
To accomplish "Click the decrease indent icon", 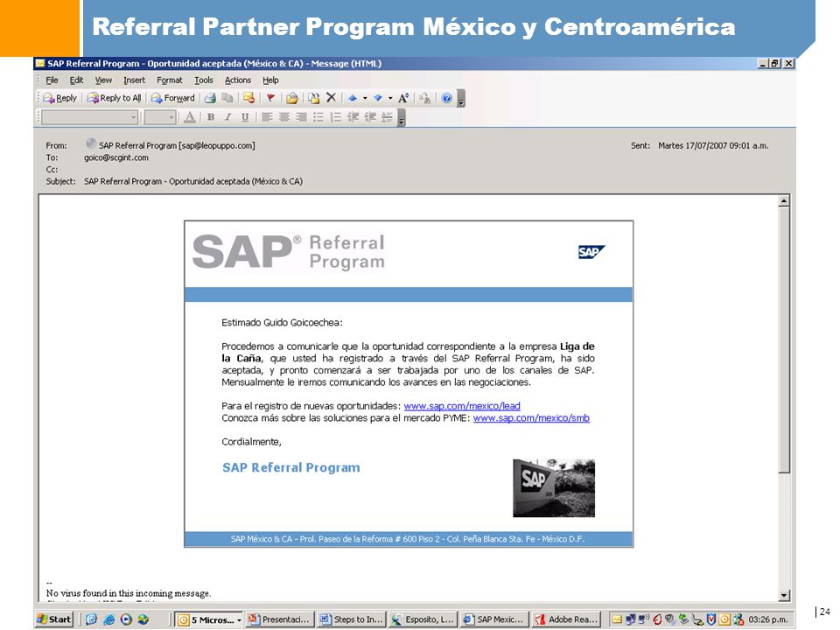I will 353,117.
